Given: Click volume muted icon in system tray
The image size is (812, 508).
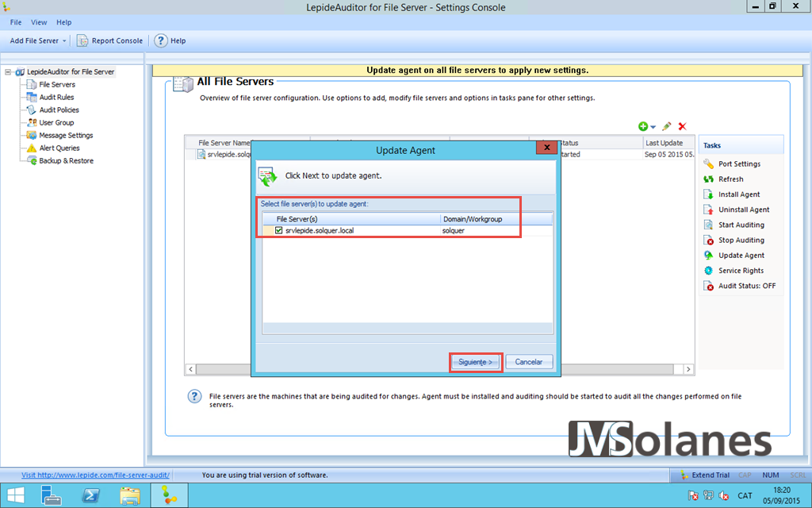Looking at the screenshot, I should 724,495.
